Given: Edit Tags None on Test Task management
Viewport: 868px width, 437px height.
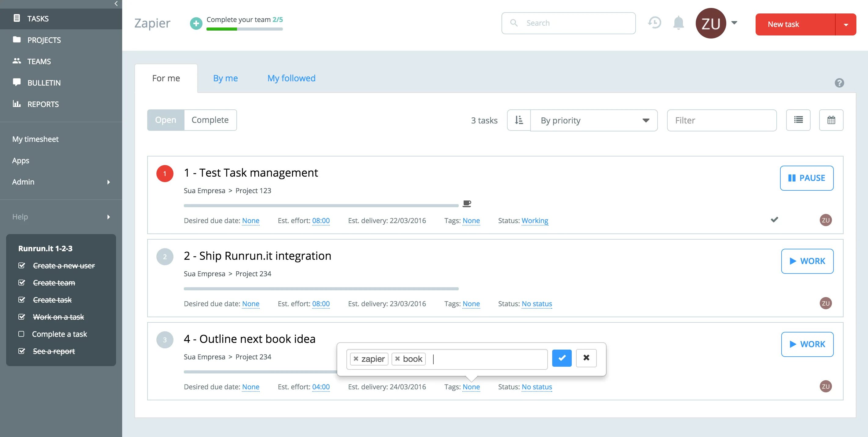Looking at the screenshot, I should coord(471,221).
